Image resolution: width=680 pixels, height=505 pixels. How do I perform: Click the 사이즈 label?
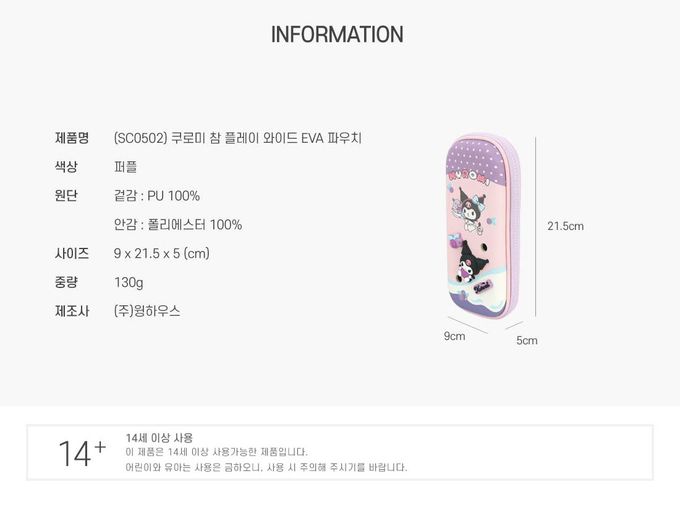pos(72,253)
